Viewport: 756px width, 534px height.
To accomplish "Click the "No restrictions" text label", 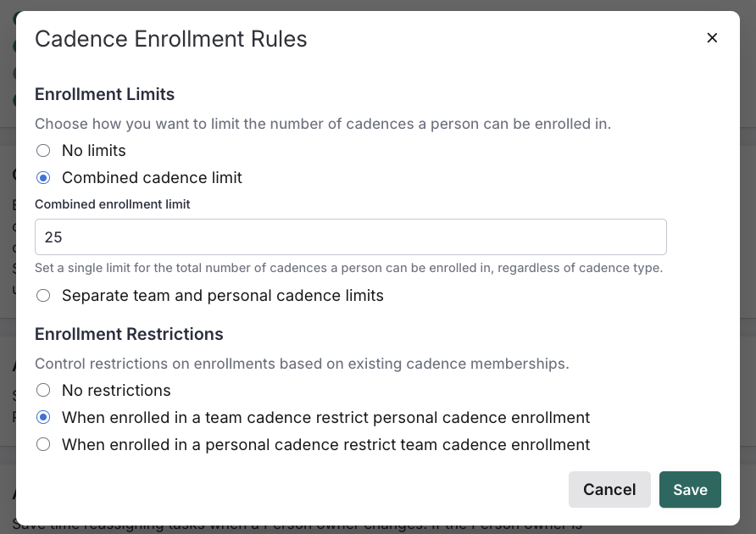I will pyautogui.click(x=116, y=390).
